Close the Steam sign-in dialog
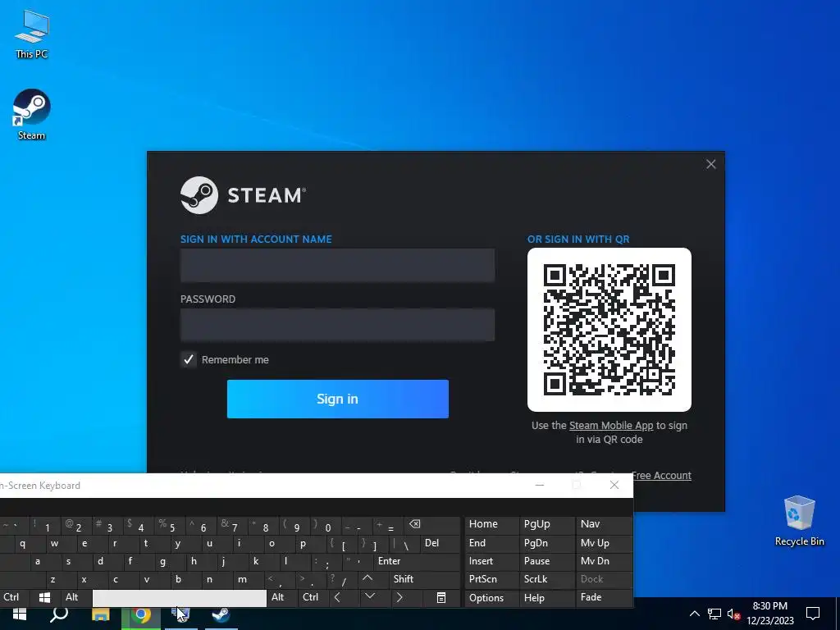The image size is (840, 630). click(711, 164)
